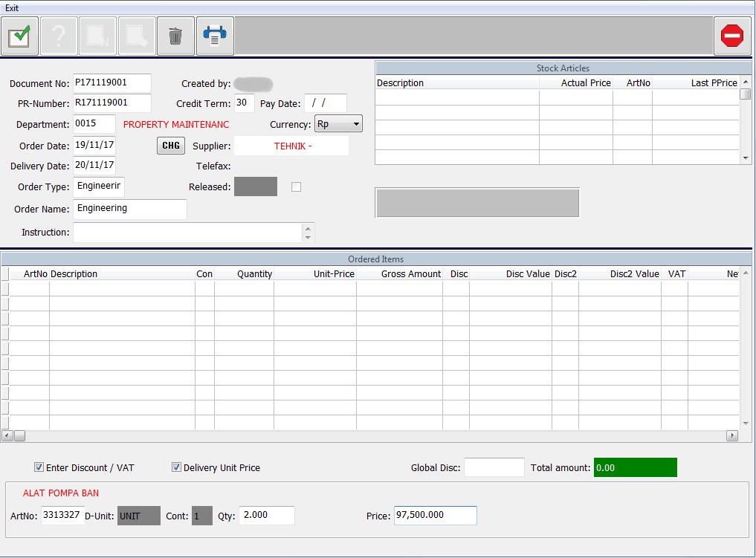756x558 pixels.
Task: Click the Quantity column header
Action: click(x=244, y=273)
